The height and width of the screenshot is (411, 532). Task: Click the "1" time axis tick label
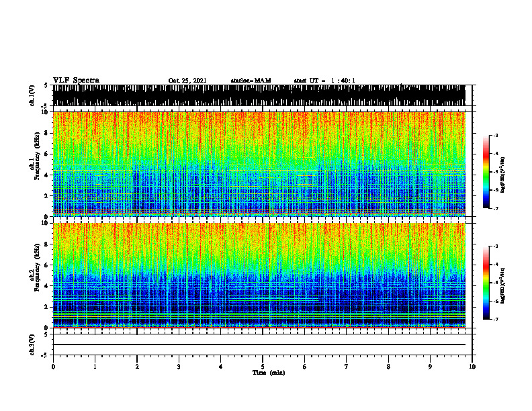(95, 367)
